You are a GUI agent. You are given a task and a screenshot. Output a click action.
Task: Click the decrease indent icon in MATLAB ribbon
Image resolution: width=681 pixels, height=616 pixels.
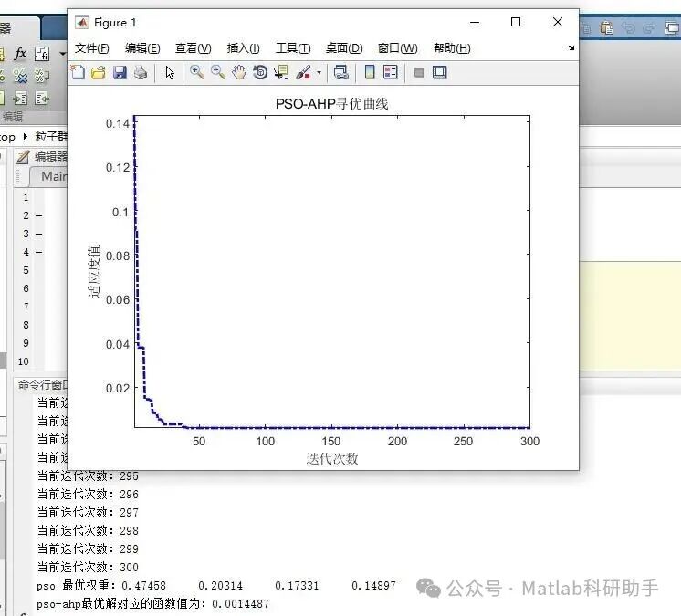click(x=42, y=99)
